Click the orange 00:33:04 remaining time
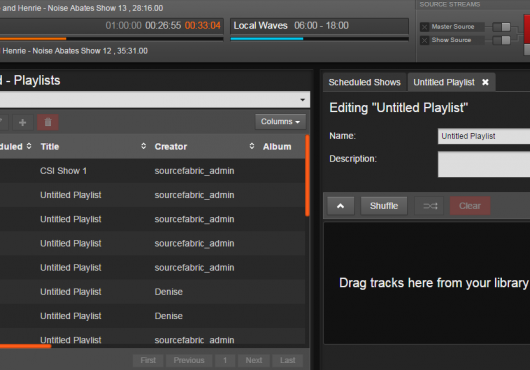The width and height of the screenshot is (530, 370). tap(202, 26)
